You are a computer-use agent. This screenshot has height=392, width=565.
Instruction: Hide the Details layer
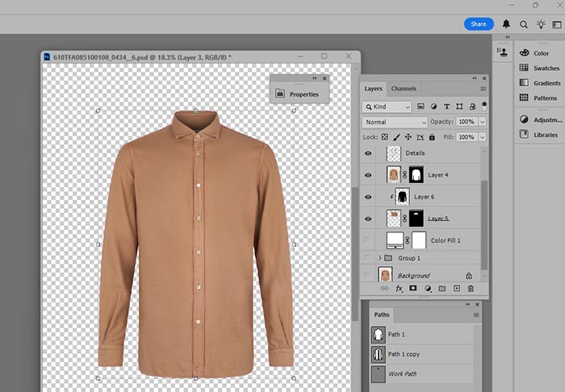tap(368, 153)
